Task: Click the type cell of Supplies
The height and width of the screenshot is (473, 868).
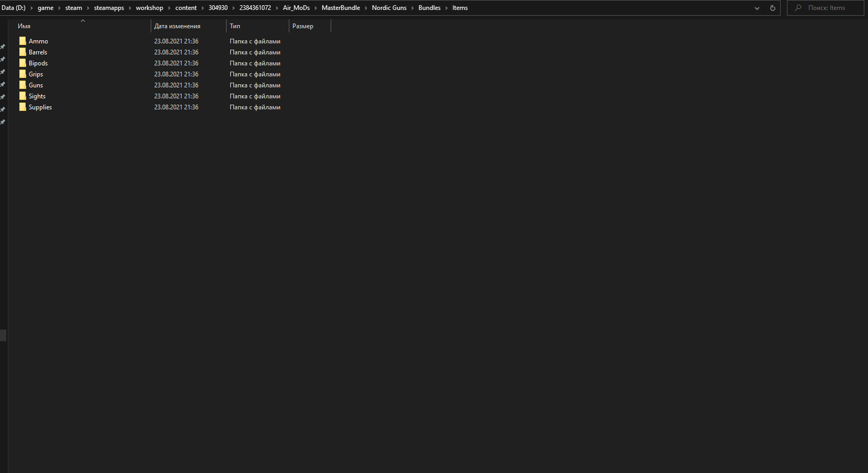Action: point(255,107)
